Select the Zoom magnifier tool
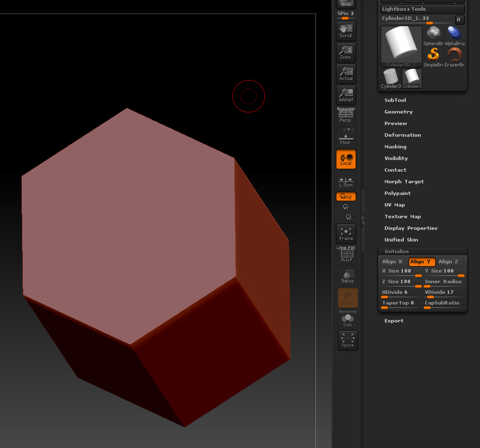The width and height of the screenshot is (480, 448). point(346,52)
